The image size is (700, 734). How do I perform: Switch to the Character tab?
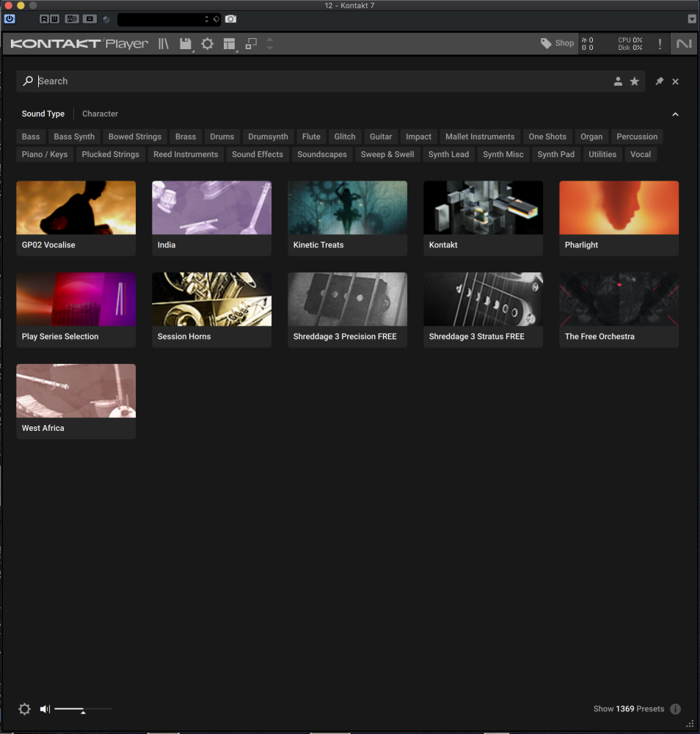click(x=100, y=114)
